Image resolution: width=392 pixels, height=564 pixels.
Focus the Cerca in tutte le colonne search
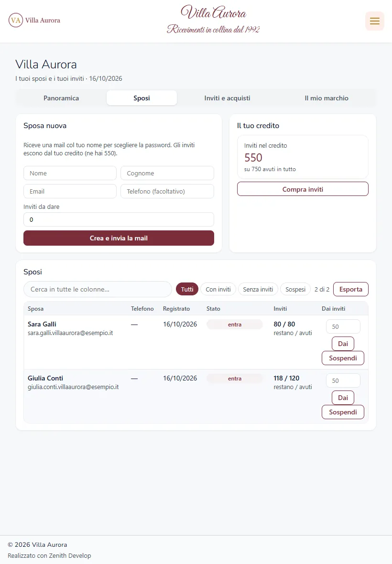click(98, 289)
